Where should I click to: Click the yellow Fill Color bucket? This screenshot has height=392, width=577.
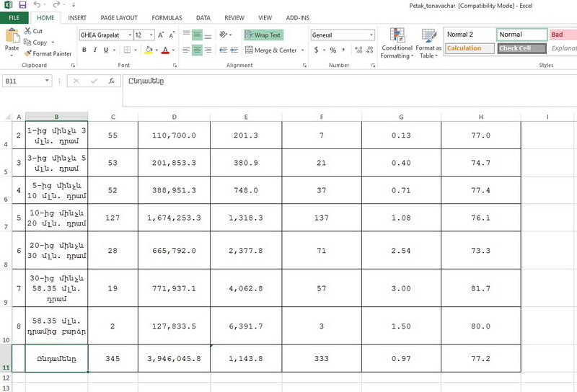coord(148,50)
